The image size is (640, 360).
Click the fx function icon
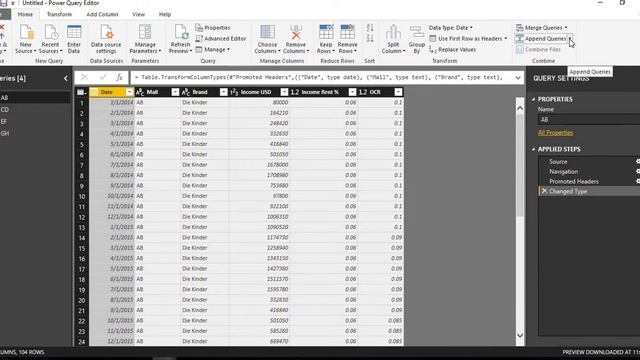pos(119,77)
